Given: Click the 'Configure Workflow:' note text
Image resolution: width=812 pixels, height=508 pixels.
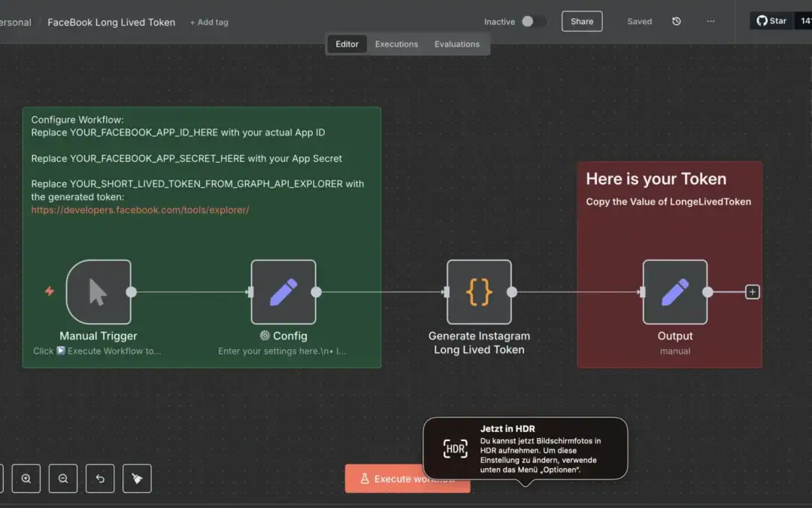Looking at the screenshot, I should coord(77,120).
